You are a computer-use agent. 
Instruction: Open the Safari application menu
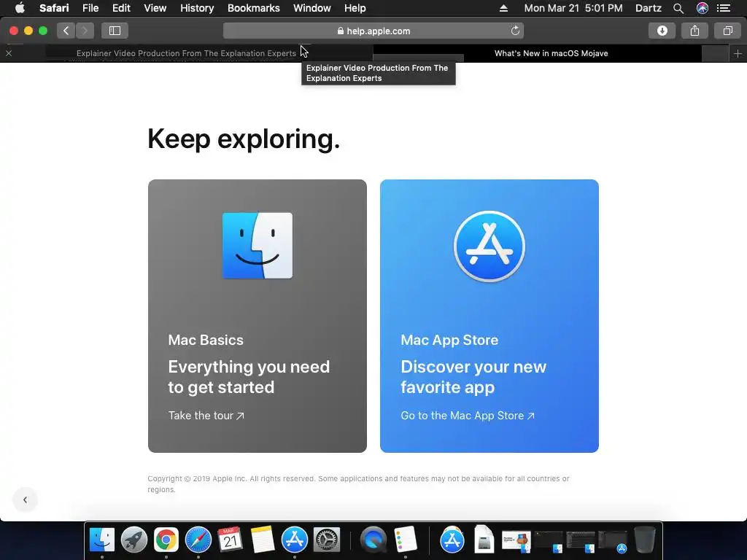[x=54, y=8]
